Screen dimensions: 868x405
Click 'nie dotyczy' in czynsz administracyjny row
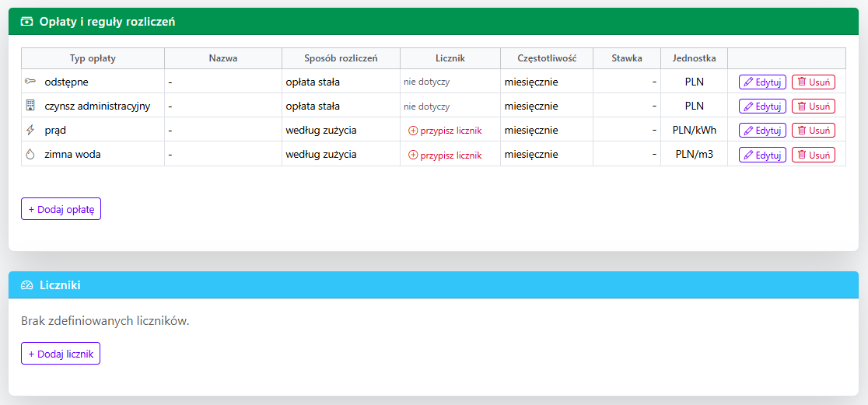coord(426,106)
